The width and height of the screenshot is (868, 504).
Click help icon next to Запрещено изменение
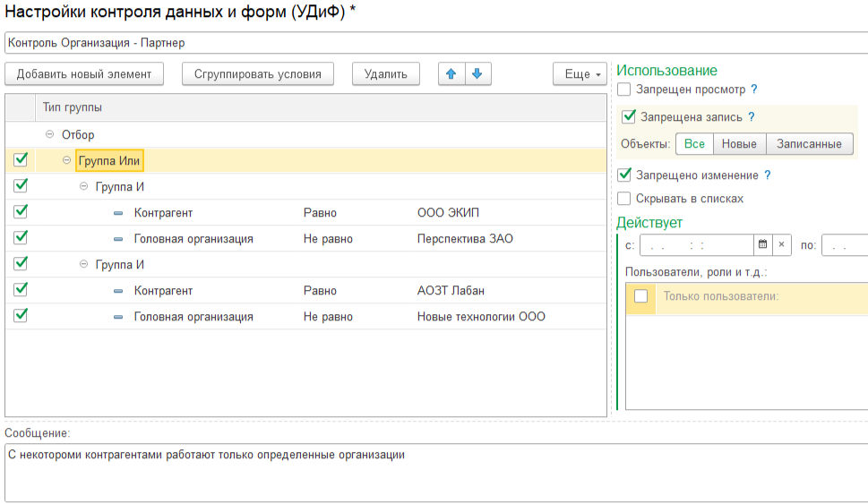click(768, 175)
